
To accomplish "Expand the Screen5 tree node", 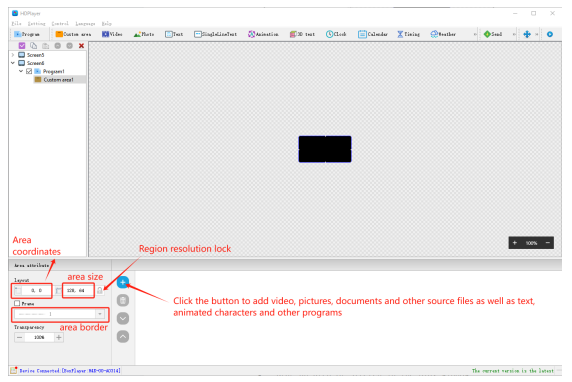I will (x=13, y=55).
